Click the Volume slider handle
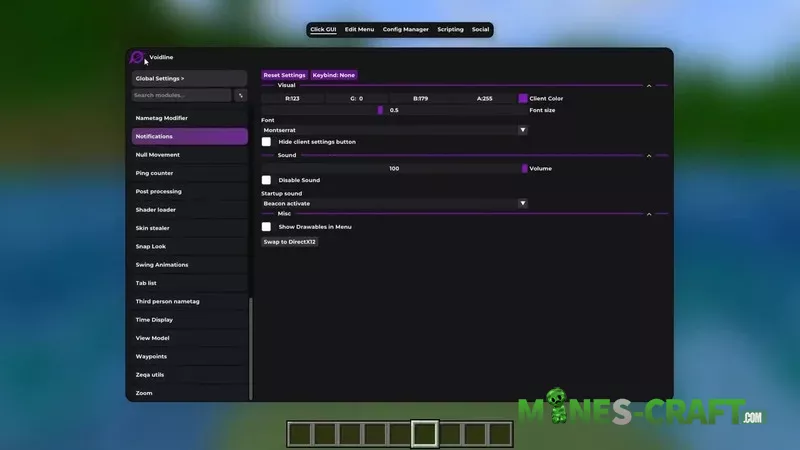 (524, 168)
